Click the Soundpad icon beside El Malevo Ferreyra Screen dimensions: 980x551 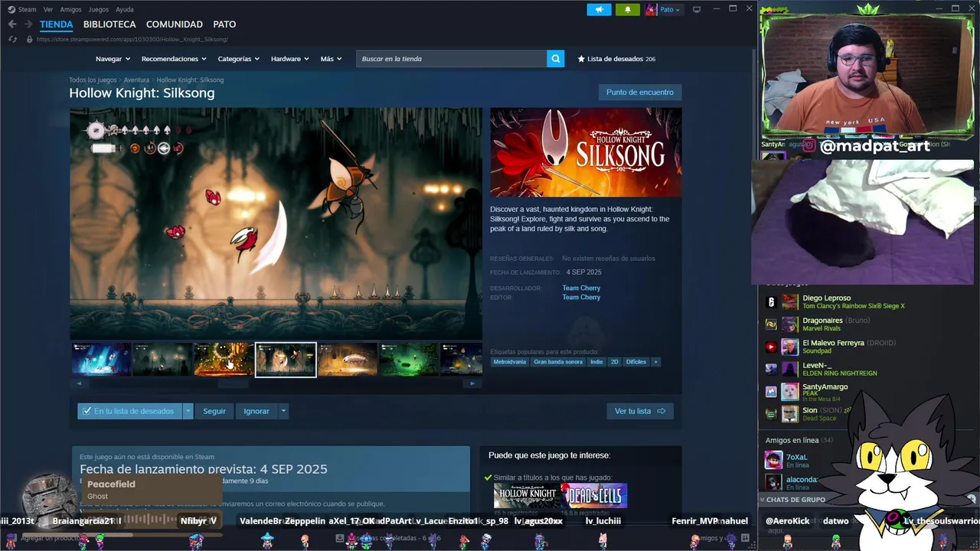coord(771,347)
